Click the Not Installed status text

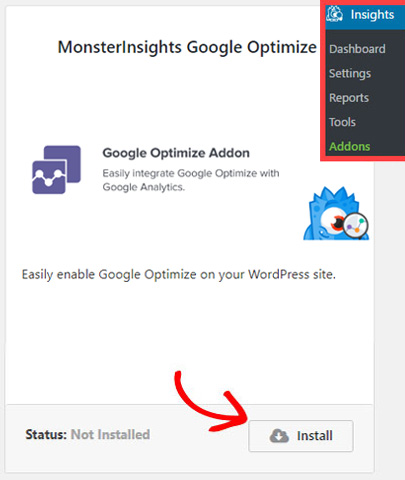[x=110, y=434]
